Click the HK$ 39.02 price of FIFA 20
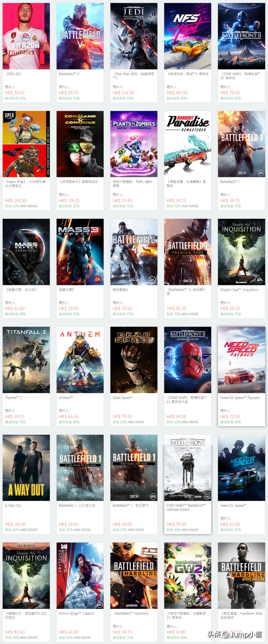 15,93
